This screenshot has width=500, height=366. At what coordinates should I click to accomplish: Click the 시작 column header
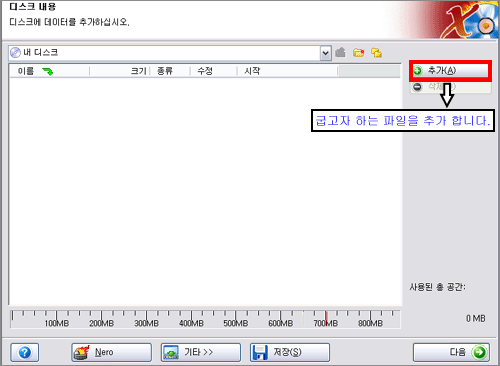pos(287,71)
